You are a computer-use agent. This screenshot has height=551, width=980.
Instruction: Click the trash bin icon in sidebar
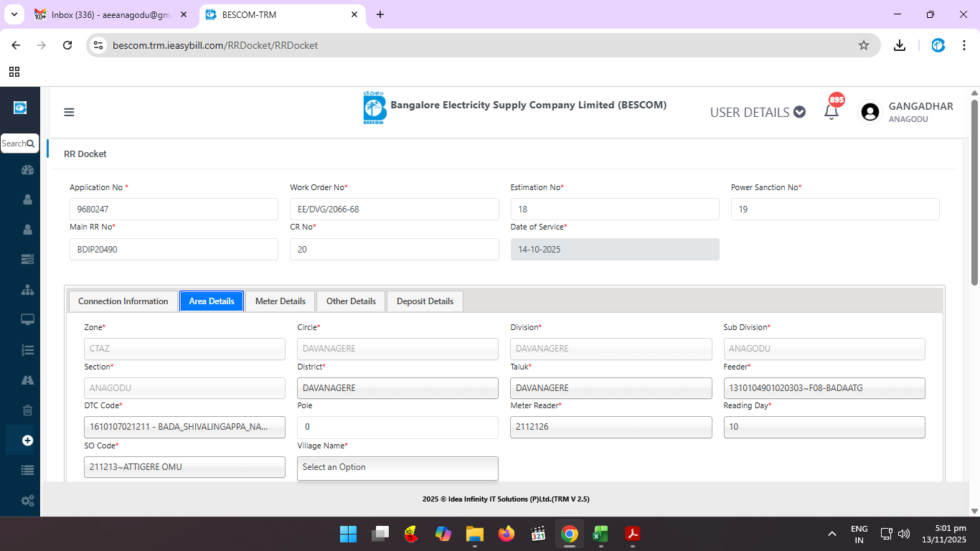(27, 410)
